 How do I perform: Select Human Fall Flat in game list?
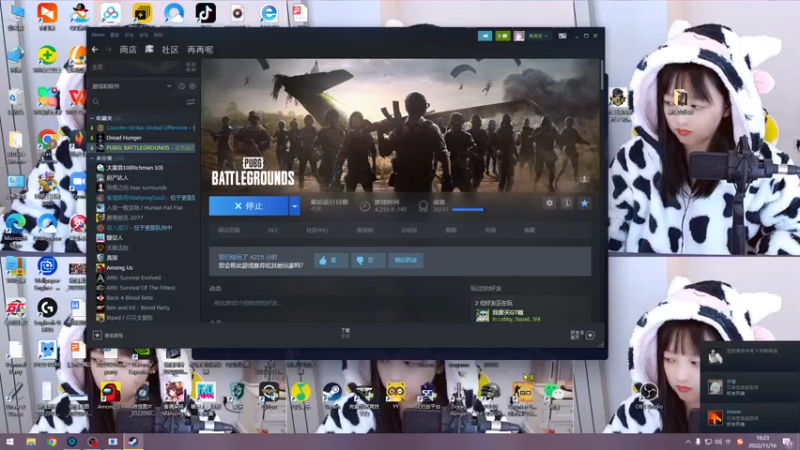point(145,208)
